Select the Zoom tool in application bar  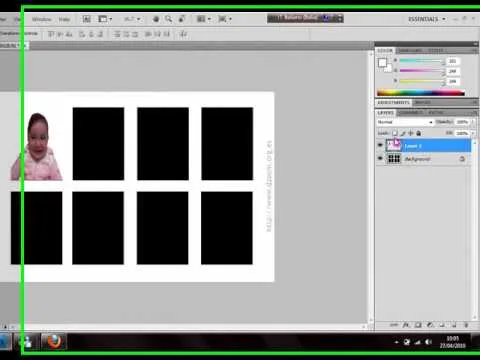(169, 19)
